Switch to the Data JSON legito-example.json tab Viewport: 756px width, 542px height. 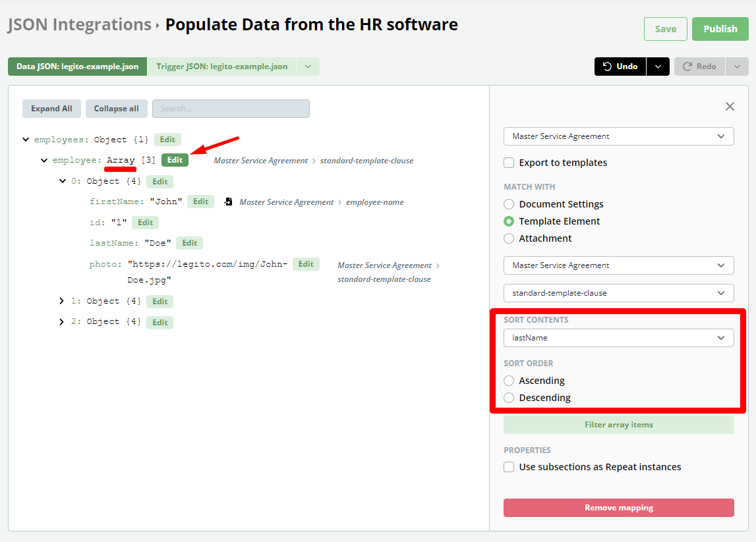coord(78,67)
